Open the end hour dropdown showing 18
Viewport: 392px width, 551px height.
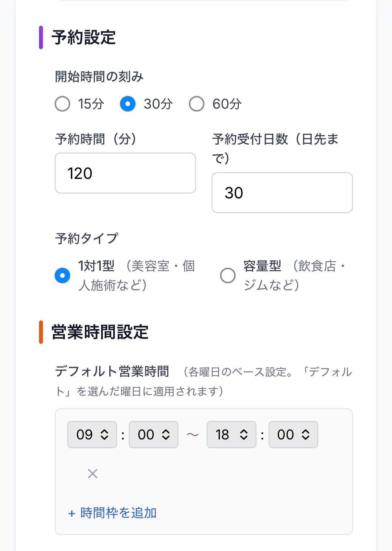[x=231, y=435]
